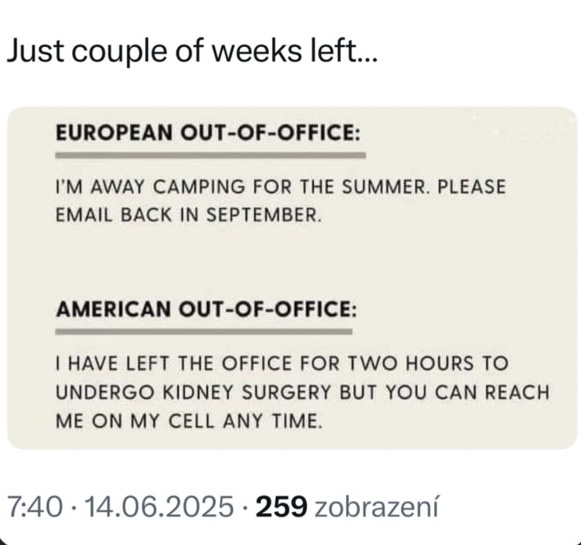Click the line "UNDERGO KIDNEY SURGERY BUT YOU CAN REACH"
The height and width of the screenshot is (545, 581).
(302, 392)
